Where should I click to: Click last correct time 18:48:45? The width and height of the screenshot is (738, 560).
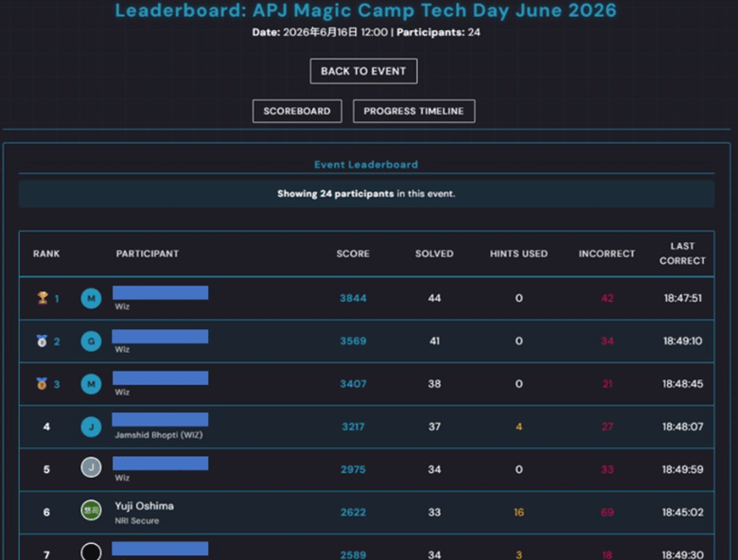coord(682,383)
